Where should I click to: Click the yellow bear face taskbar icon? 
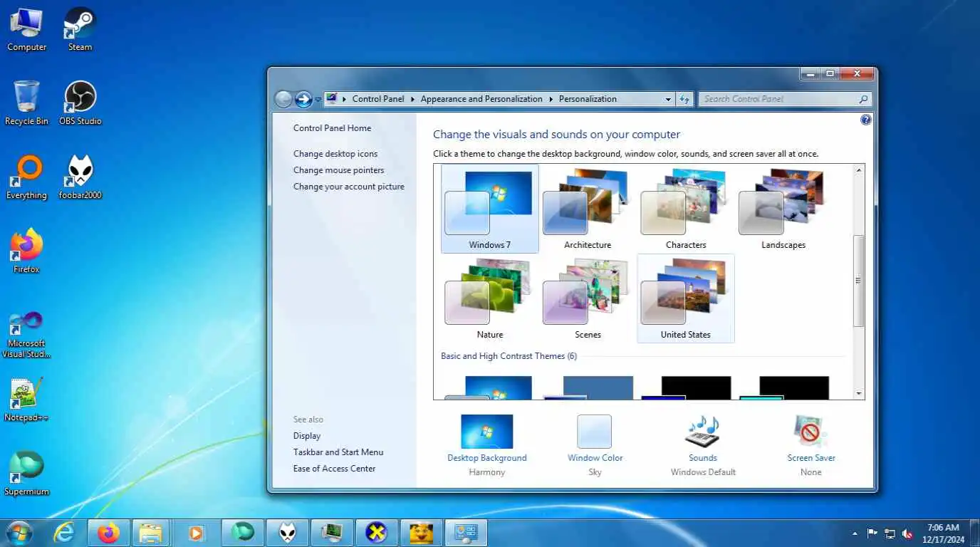(421, 533)
